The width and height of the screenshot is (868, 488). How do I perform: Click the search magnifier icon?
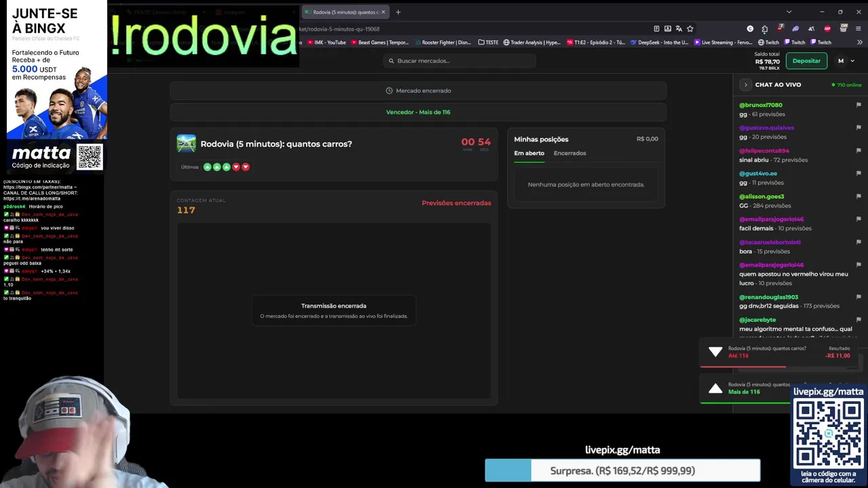[391, 61]
